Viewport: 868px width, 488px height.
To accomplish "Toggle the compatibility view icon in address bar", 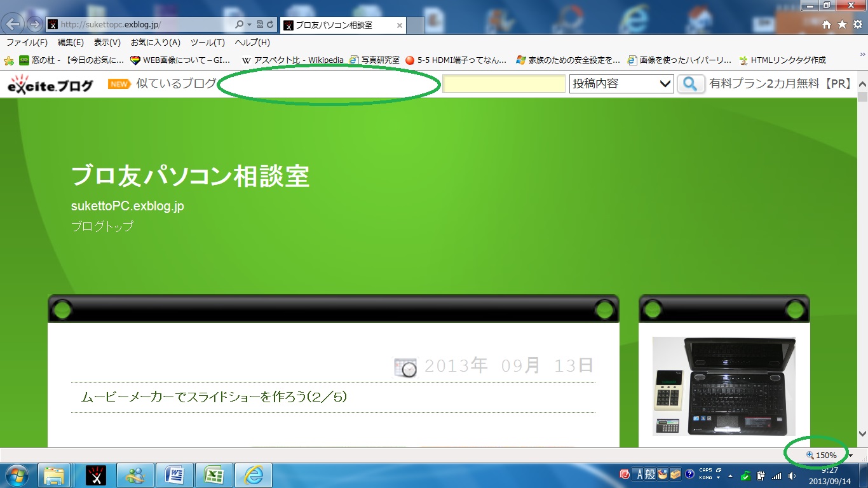I will (259, 25).
